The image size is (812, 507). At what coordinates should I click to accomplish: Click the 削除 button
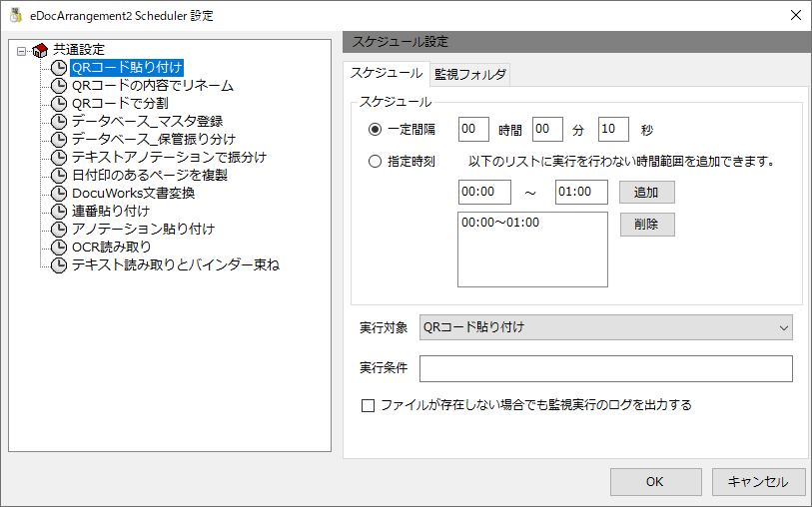(x=647, y=225)
